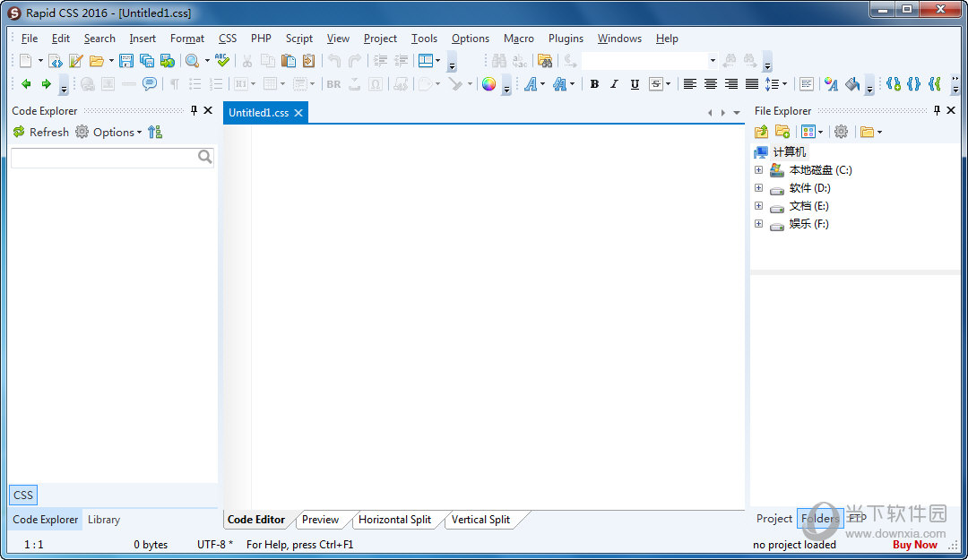Click the Code Explorer search field
The width and height of the screenshot is (968, 560).
(103, 158)
